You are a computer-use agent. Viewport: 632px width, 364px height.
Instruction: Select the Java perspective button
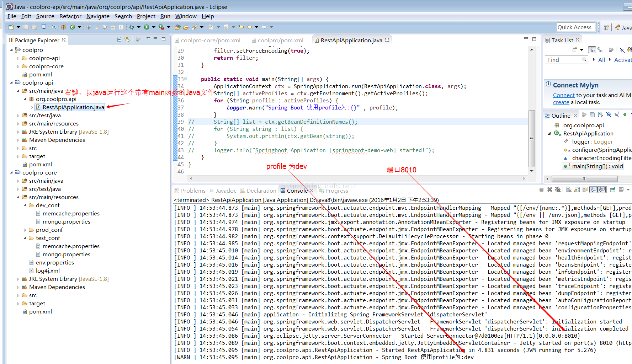623,27
